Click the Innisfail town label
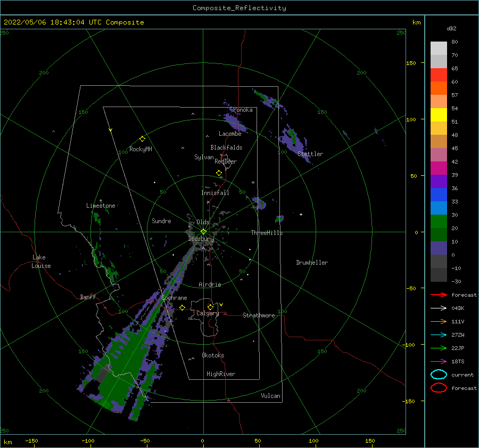This screenshot has height=448, width=479. pos(215,193)
